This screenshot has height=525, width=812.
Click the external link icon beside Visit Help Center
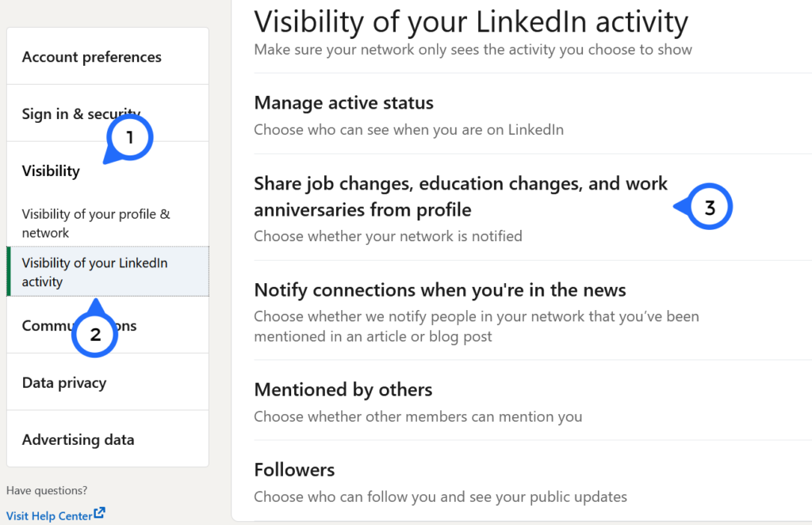tap(99, 513)
